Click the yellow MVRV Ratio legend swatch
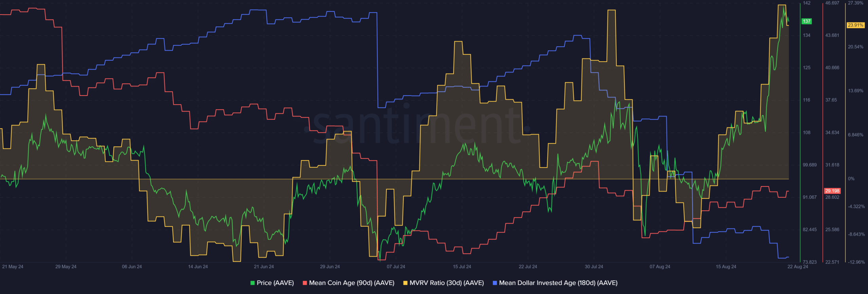 [x=405, y=283]
